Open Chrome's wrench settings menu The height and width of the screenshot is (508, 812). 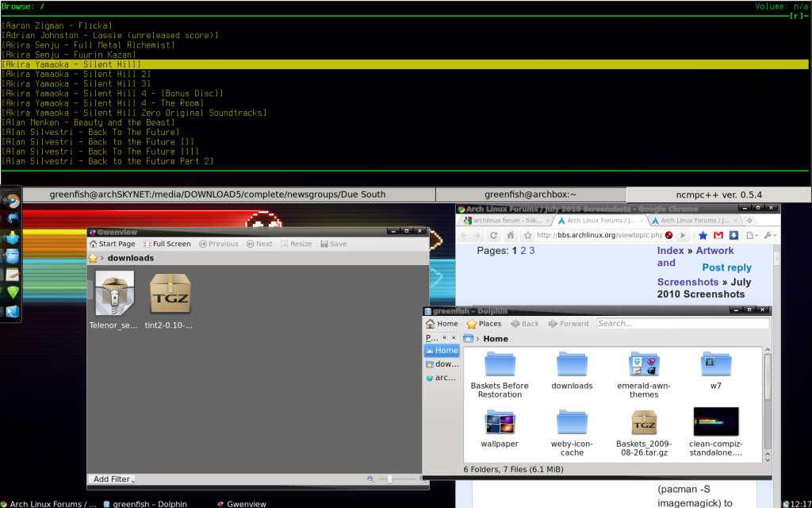click(769, 235)
